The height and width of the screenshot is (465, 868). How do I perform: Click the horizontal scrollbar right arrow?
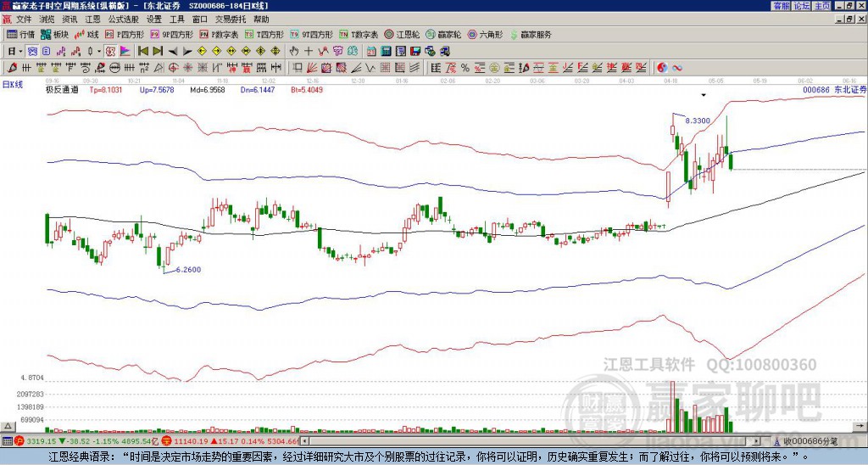coord(756,441)
